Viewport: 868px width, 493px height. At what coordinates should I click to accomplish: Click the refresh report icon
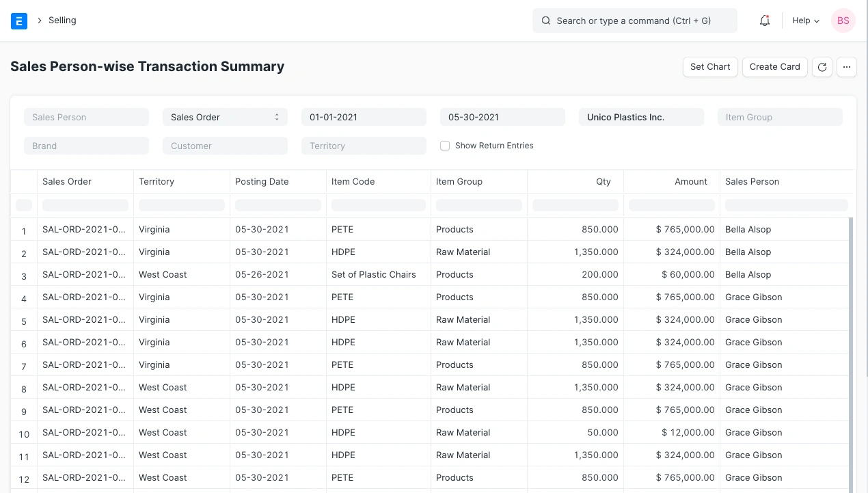pos(822,67)
